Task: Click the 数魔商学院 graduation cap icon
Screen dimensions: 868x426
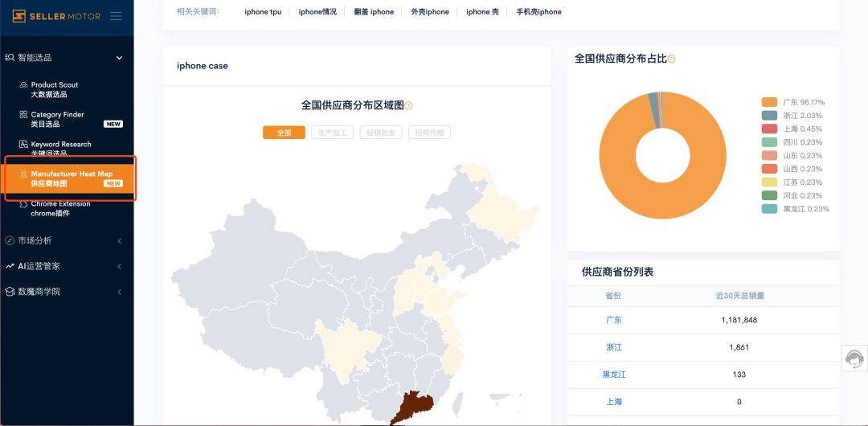Action: (10, 292)
